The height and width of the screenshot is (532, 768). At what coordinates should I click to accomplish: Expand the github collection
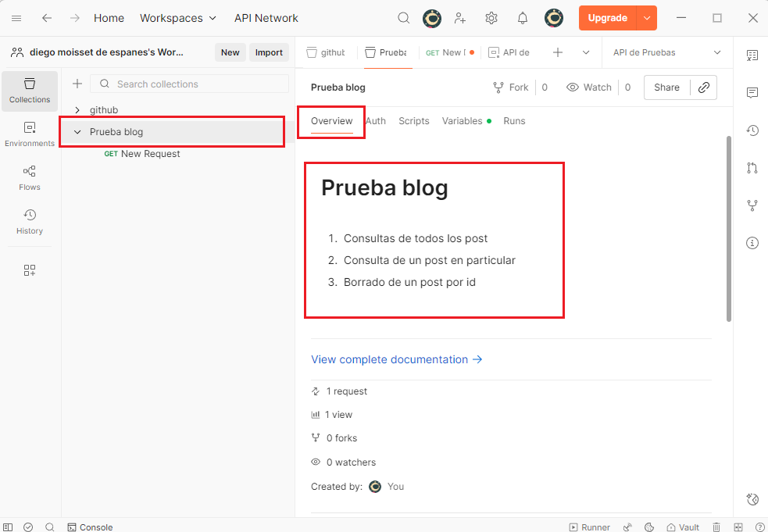[77, 110]
